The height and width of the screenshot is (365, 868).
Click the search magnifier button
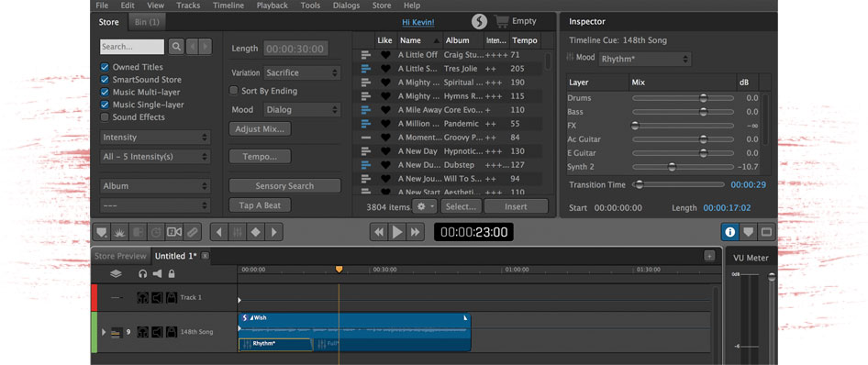(176, 47)
